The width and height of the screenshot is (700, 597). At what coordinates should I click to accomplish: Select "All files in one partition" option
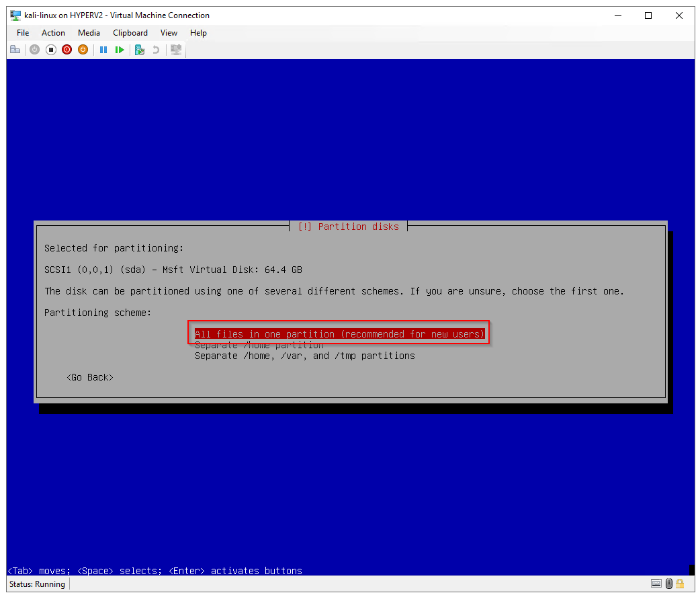click(339, 334)
